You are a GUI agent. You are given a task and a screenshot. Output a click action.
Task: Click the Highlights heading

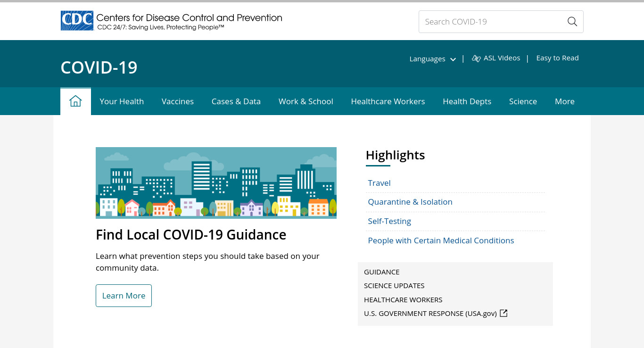(x=395, y=155)
